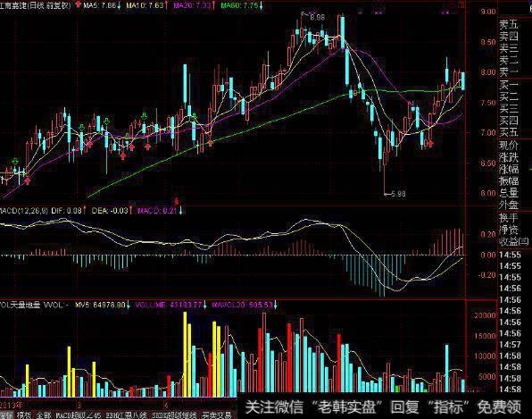Click the red up-arrow after the MA10 value
This screenshot has width=532, height=419.
click(x=167, y=5)
